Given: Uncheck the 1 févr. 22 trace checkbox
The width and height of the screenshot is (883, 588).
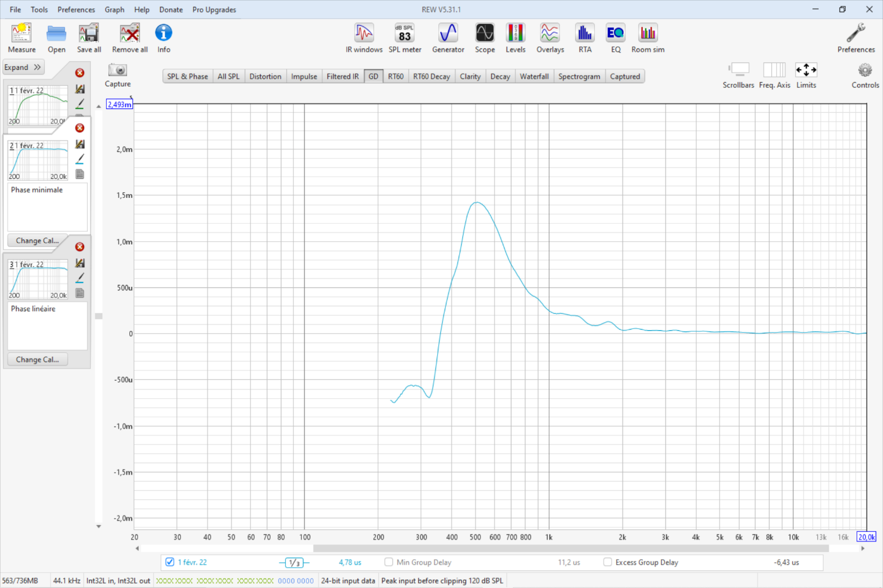Looking at the screenshot, I should coord(170,562).
